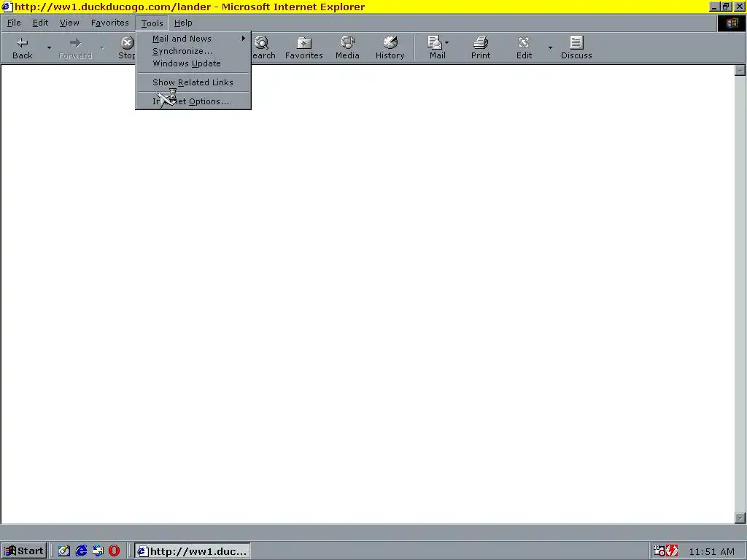Close the open Tools menu via its title
747x560 pixels.
tap(152, 23)
